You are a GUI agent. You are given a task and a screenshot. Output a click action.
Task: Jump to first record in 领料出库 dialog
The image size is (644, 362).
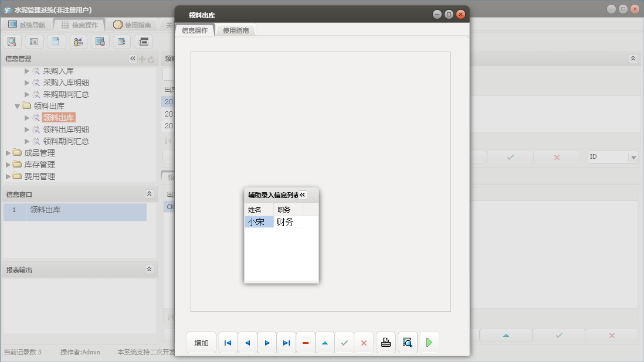pyautogui.click(x=228, y=343)
